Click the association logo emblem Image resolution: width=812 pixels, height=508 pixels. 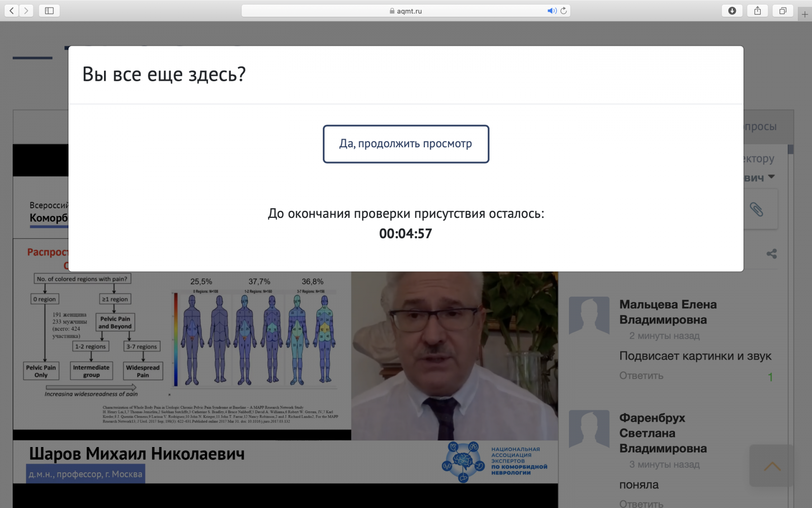[x=463, y=462]
